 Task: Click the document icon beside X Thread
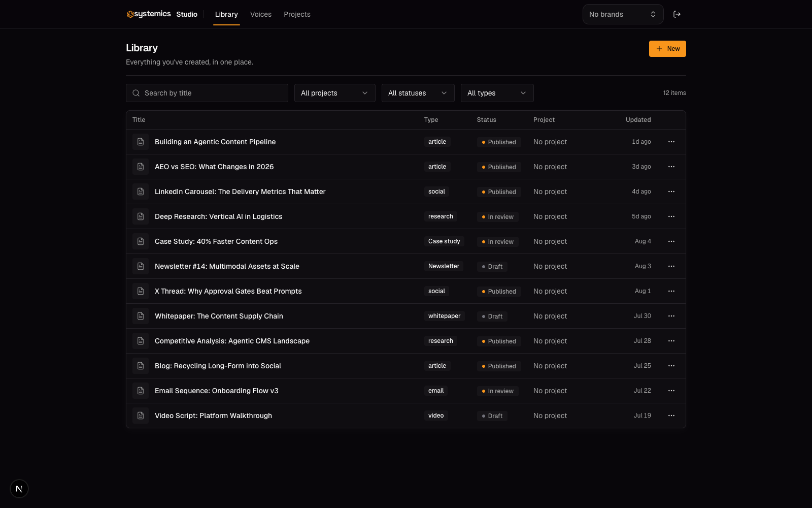(x=141, y=291)
